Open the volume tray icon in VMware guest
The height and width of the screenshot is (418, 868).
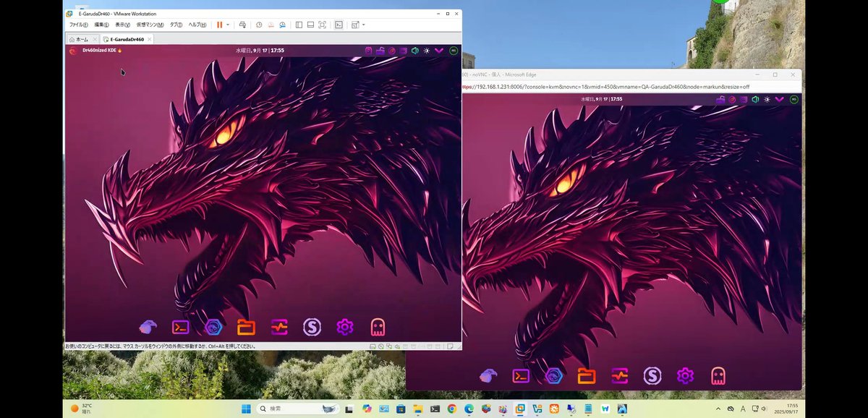[x=414, y=51]
